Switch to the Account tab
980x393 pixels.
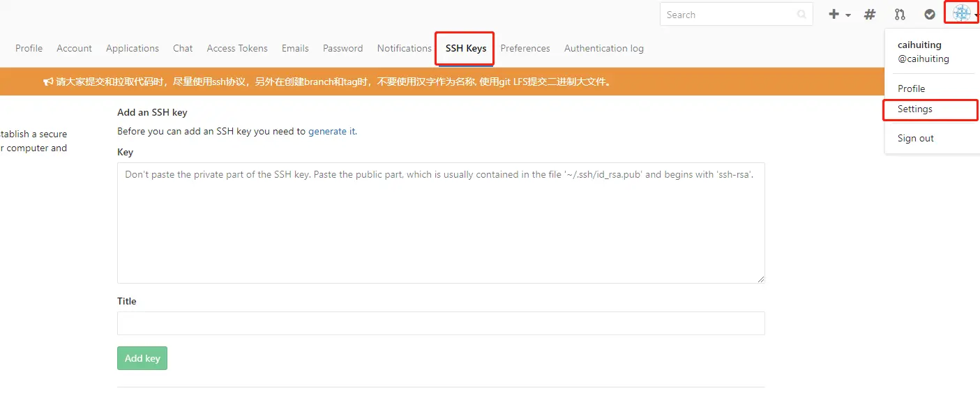click(74, 48)
